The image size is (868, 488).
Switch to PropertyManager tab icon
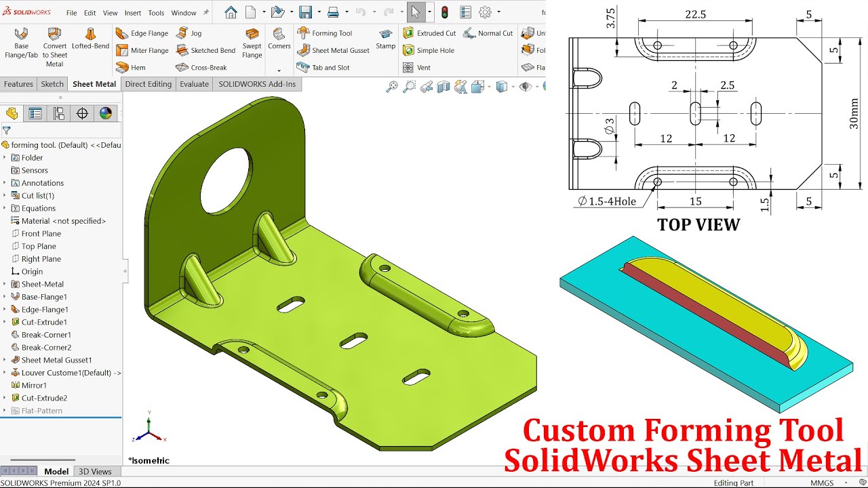click(35, 113)
